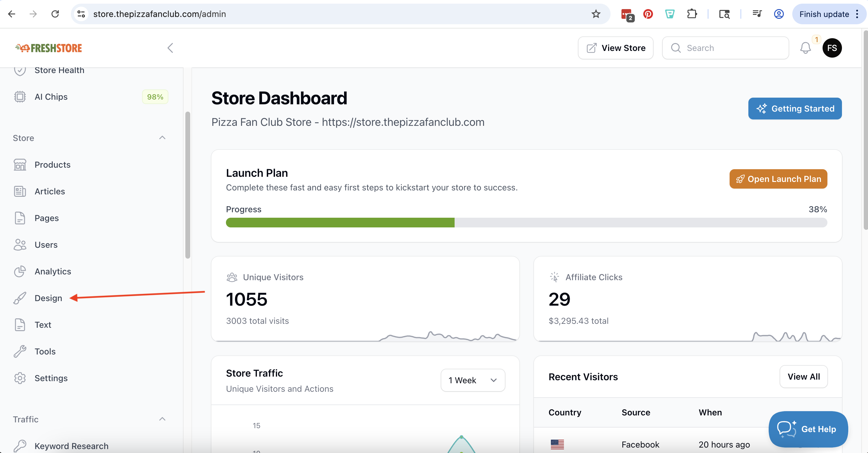The height and width of the screenshot is (453, 868).
Task: Bookmark this page with star icon
Action: coord(596,14)
